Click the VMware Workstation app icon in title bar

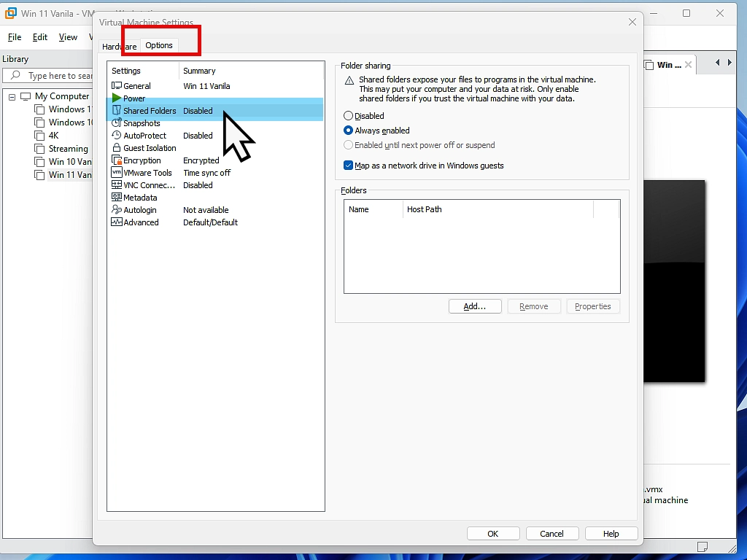click(x=10, y=13)
